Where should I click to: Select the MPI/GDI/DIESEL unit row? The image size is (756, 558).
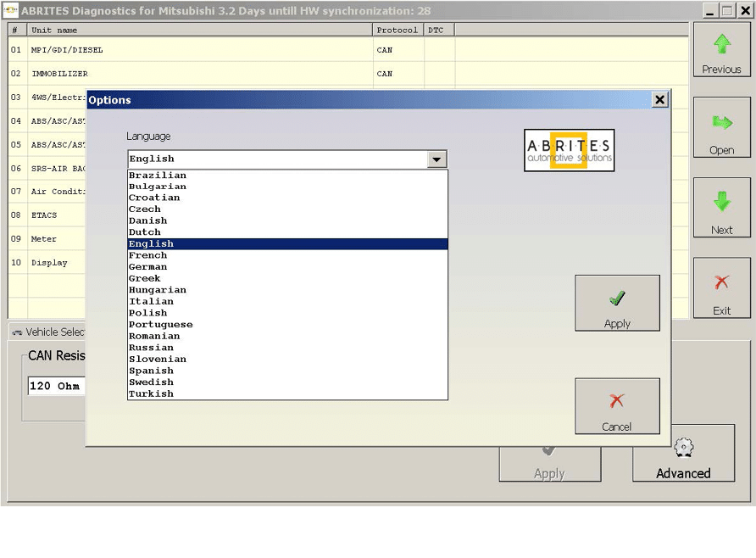[x=67, y=50]
